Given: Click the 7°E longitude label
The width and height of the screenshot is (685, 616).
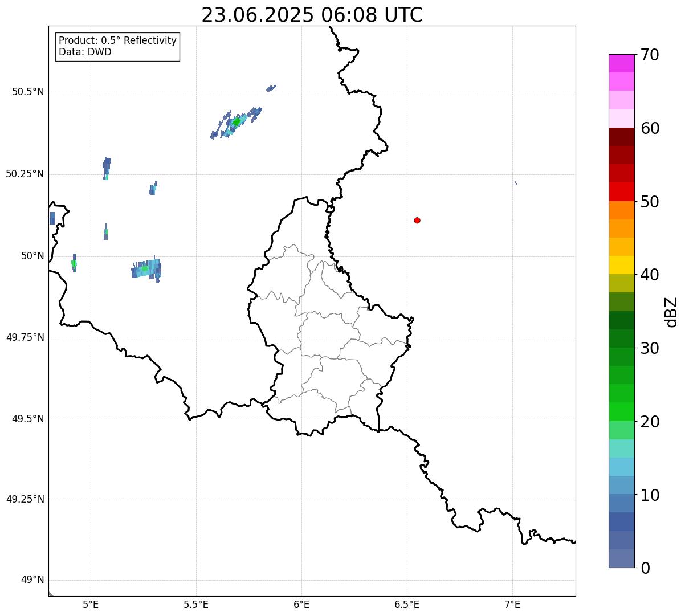Looking at the screenshot, I should pos(512,604).
